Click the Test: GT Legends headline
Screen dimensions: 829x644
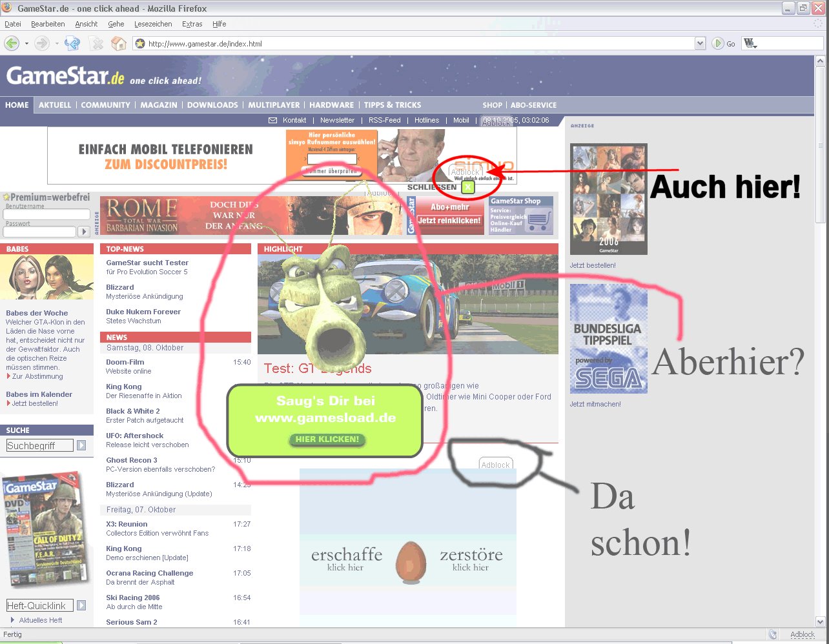point(318,368)
